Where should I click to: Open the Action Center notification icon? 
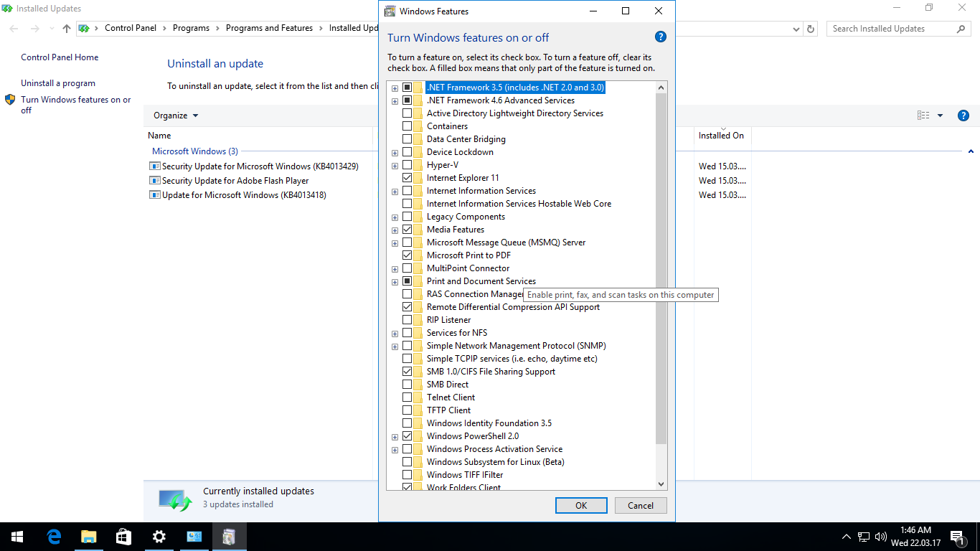(957, 537)
